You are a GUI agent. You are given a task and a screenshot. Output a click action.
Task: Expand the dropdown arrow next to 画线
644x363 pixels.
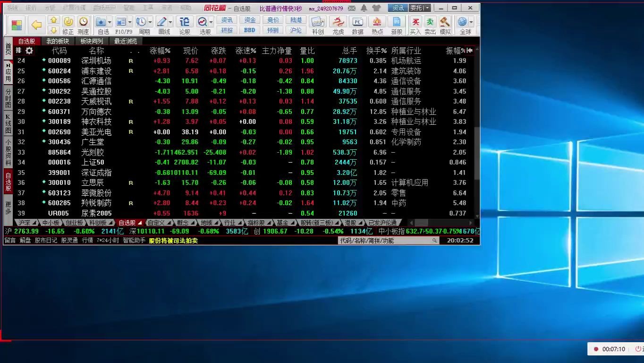171,22
